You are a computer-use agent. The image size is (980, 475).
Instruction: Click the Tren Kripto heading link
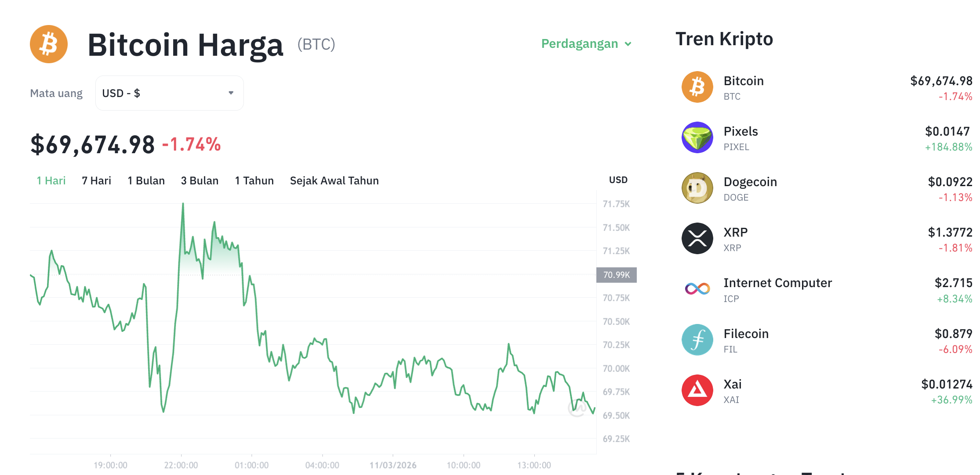click(724, 39)
